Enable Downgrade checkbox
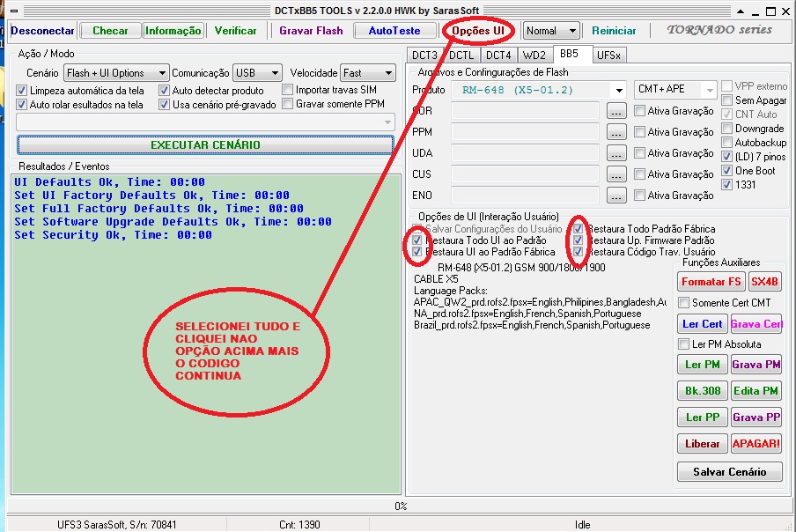The height and width of the screenshot is (532, 796). pyautogui.click(x=727, y=129)
